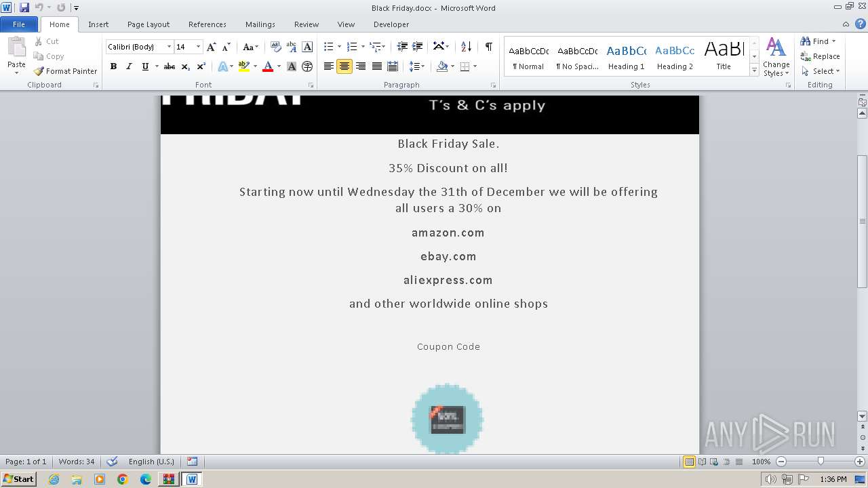Viewport: 868px width, 488px height.
Task: Toggle Bold formatting
Action: [x=113, y=66]
